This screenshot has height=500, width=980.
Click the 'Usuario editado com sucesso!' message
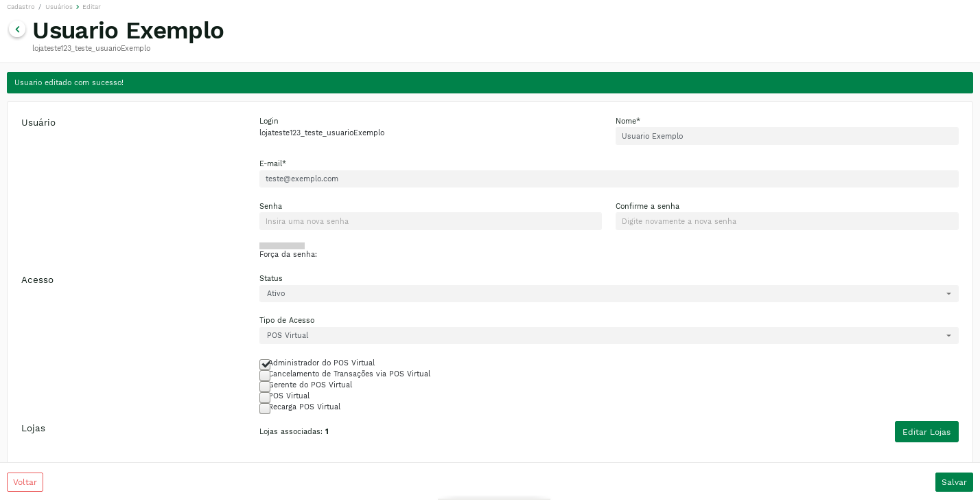coord(69,82)
